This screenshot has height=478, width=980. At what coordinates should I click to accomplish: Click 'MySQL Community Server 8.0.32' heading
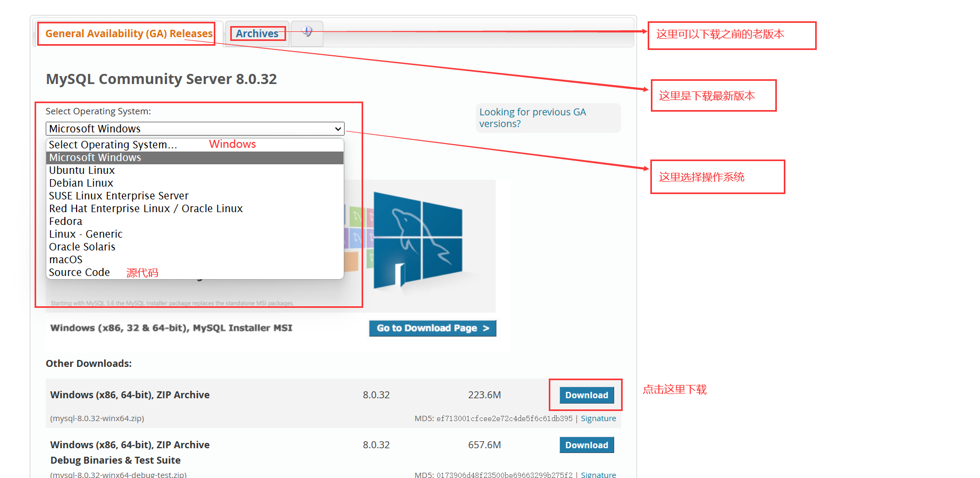[x=161, y=79]
